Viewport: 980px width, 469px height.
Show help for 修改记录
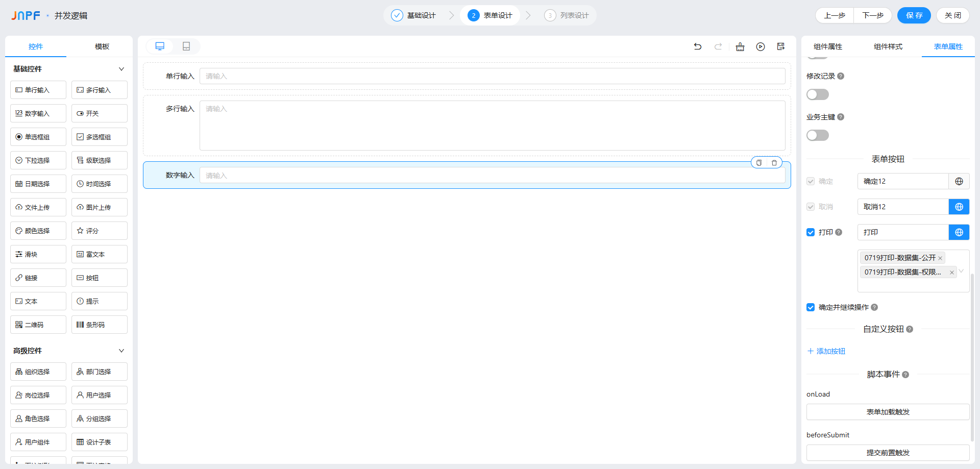coord(841,76)
